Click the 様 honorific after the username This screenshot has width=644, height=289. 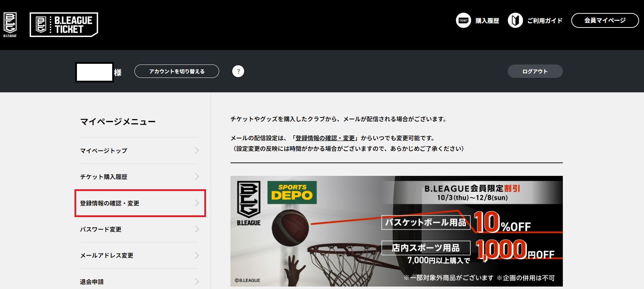pos(118,73)
